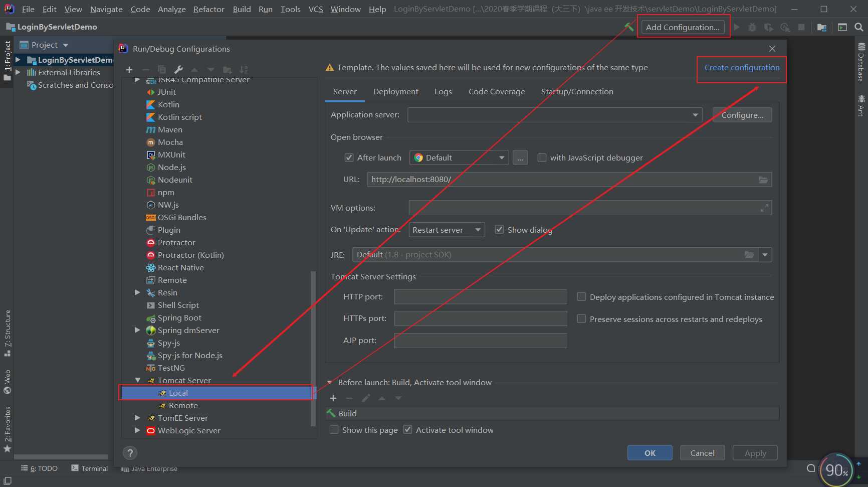This screenshot has height=487, width=868.
Task: Open Ant tool window on right sidebar
Action: [x=860, y=105]
